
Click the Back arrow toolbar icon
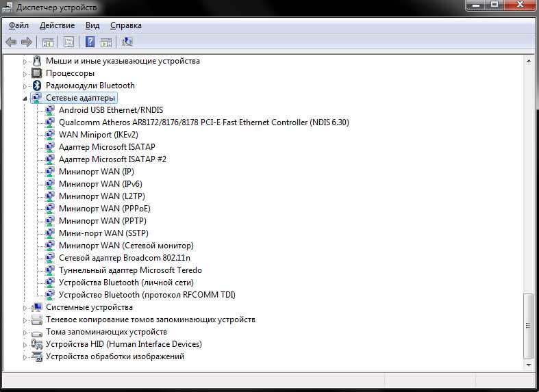(x=12, y=42)
